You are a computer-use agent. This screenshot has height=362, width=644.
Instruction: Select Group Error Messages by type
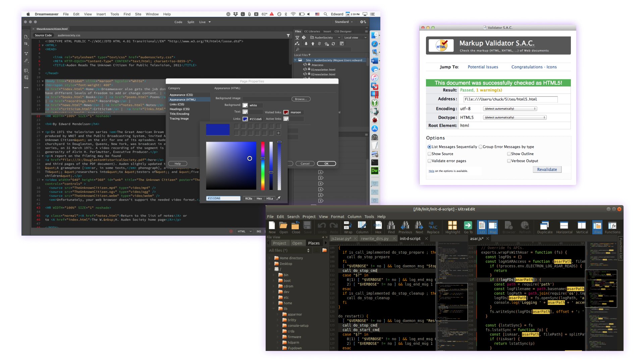pyautogui.click(x=480, y=147)
